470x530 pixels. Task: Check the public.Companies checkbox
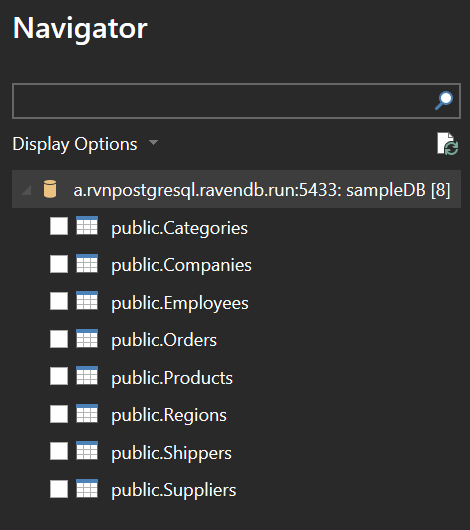tap(59, 264)
